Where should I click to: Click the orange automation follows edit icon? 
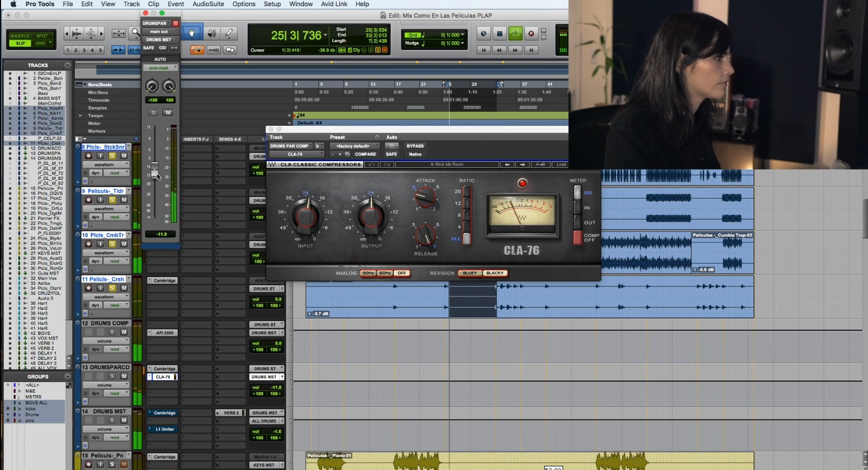[197, 50]
